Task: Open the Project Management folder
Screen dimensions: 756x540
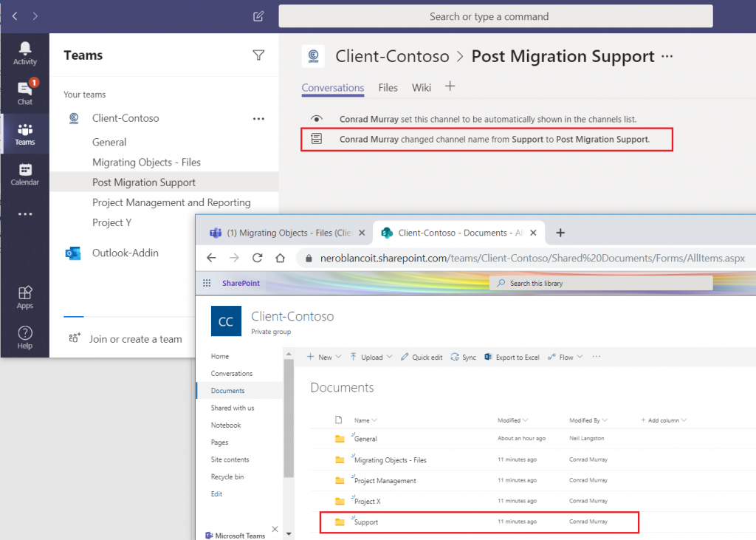Action: click(385, 481)
